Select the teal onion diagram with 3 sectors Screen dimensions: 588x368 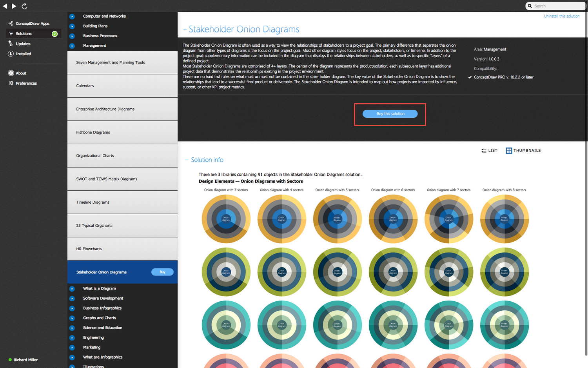pyautogui.click(x=226, y=325)
